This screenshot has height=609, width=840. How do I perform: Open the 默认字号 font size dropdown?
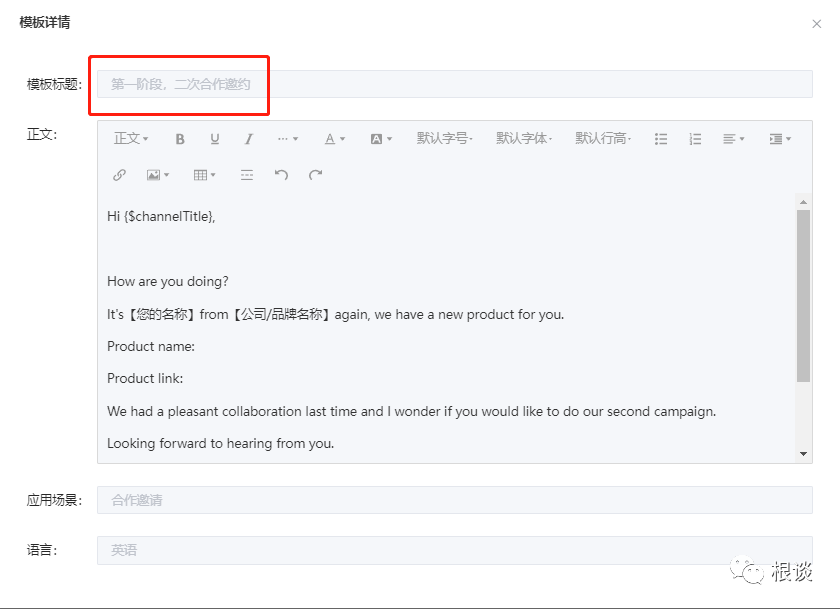445,139
